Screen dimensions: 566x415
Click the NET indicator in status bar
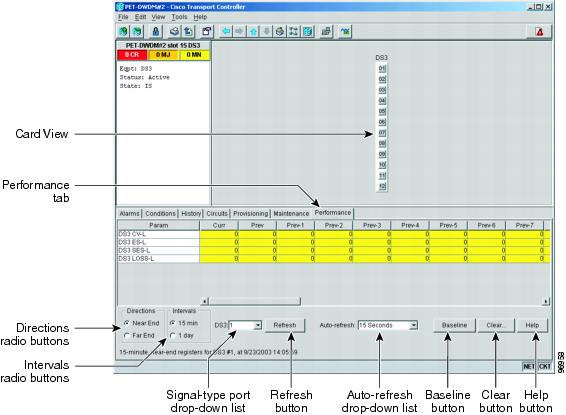(x=529, y=366)
